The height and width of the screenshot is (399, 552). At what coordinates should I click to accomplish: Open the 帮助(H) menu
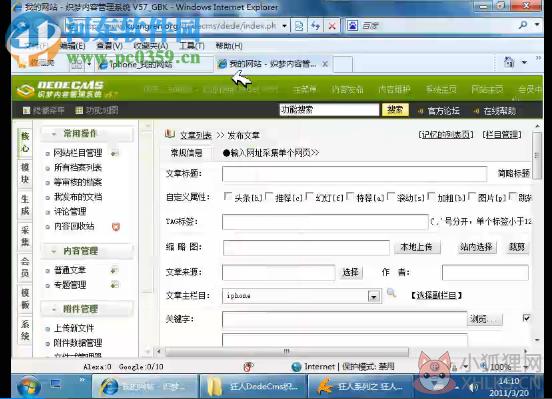(229, 46)
